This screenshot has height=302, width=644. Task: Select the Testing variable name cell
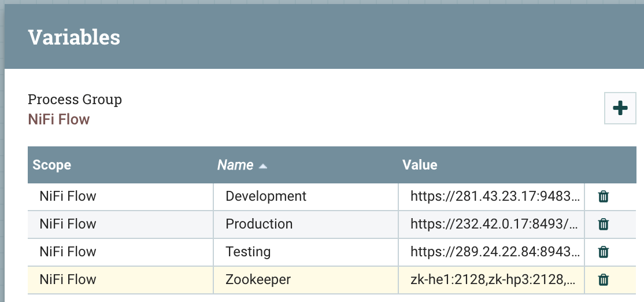[x=248, y=252]
